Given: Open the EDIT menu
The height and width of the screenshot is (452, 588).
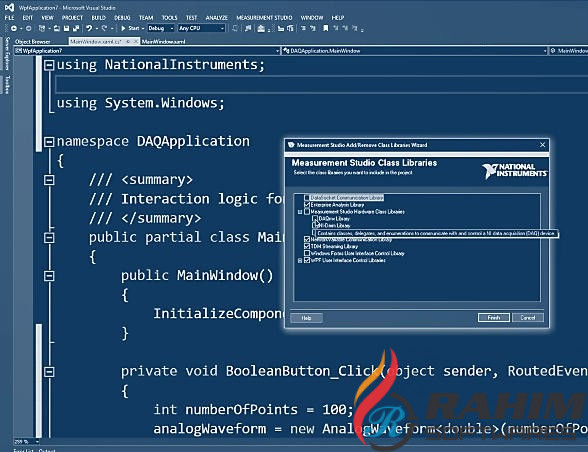Looking at the screenshot, I should pos(28,18).
